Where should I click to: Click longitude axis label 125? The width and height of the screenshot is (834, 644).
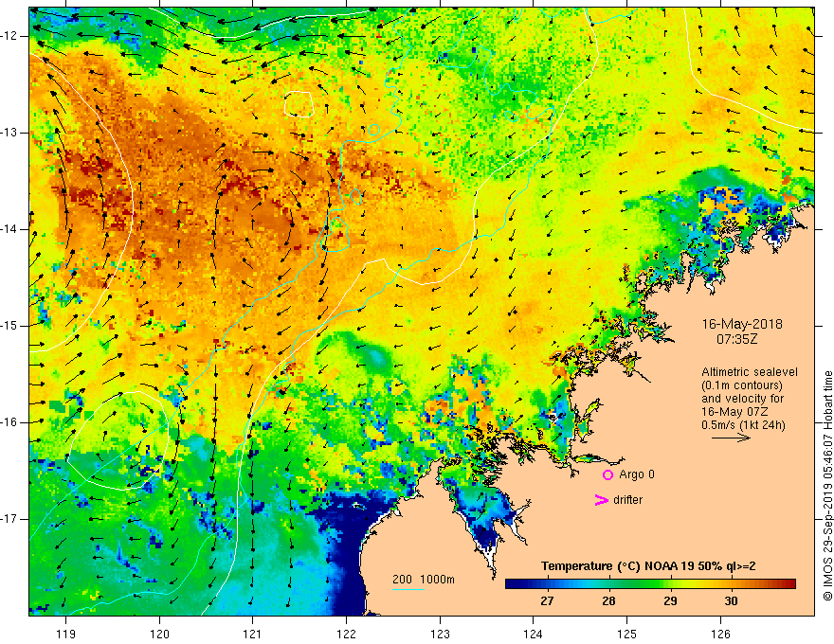click(x=627, y=634)
